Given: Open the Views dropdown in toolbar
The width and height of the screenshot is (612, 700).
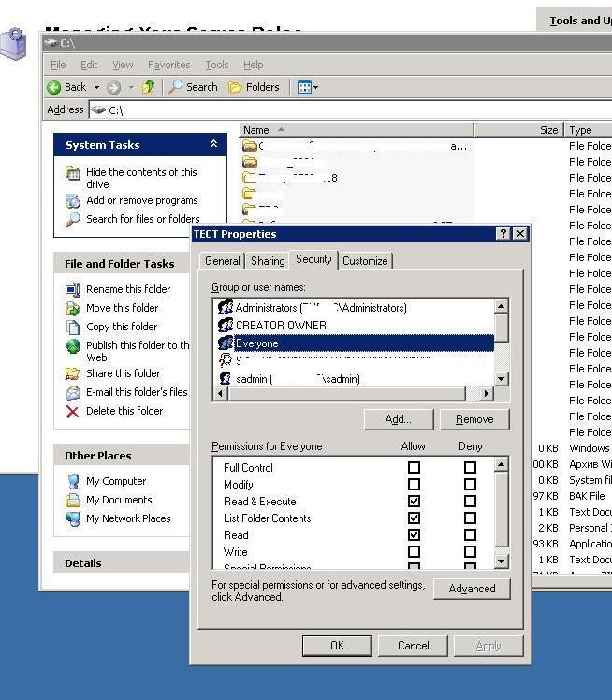Looking at the screenshot, I should tap(308, 87).
